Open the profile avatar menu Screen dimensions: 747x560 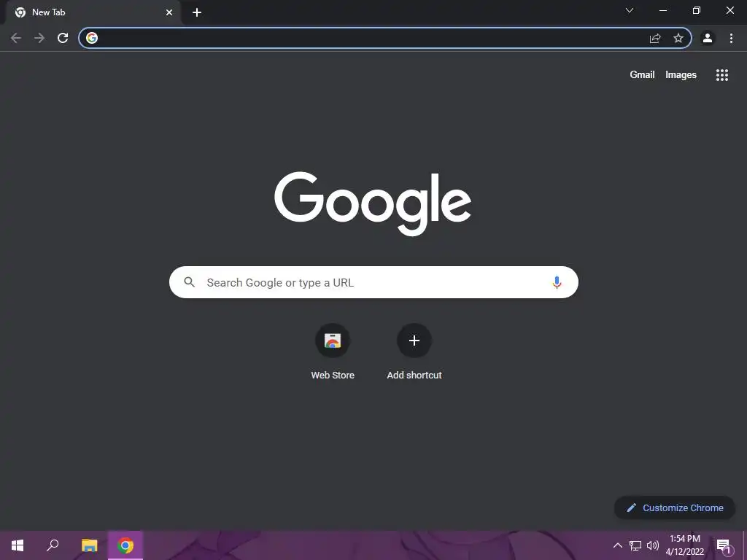[x=708, y=38]
